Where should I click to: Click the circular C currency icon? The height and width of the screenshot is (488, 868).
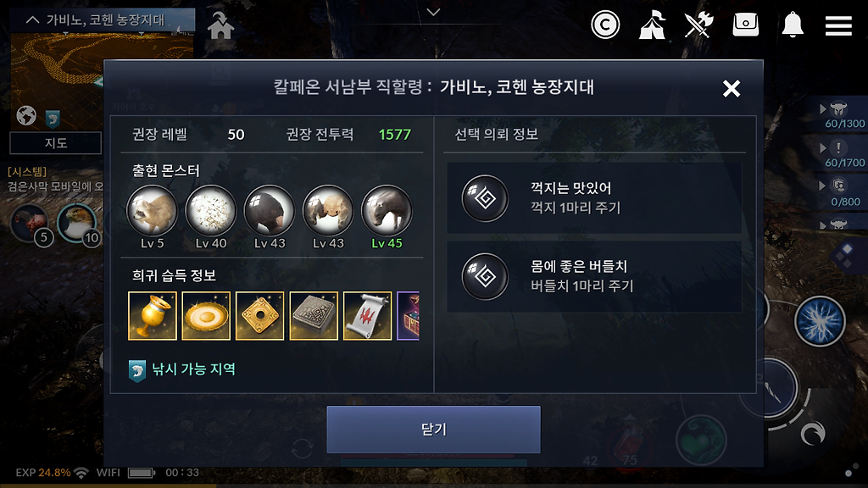click(x=605, y=25)
